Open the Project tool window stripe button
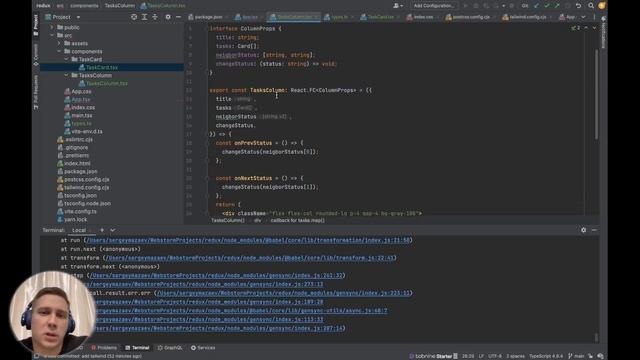The width and height of the screenshot is (640, 360). point(36,24)
